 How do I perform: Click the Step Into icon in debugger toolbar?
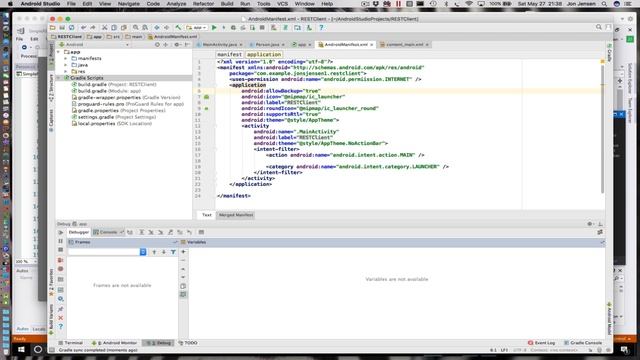point(151,232)
